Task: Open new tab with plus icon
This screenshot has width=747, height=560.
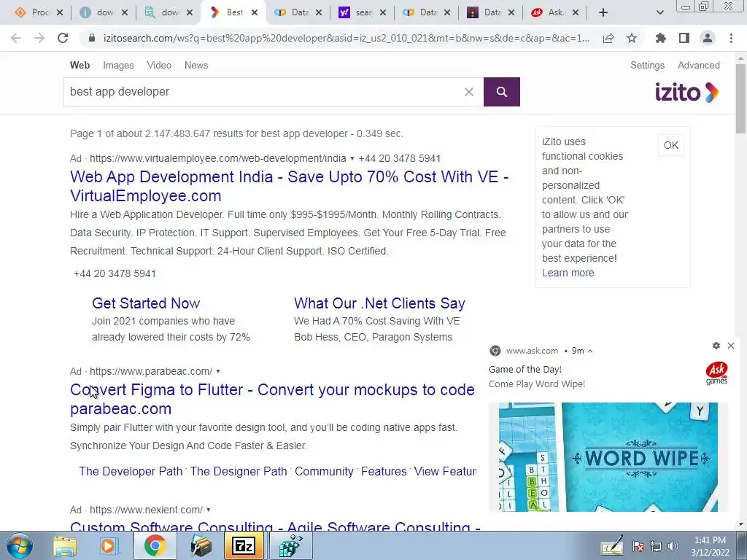Action: point(603,12)
